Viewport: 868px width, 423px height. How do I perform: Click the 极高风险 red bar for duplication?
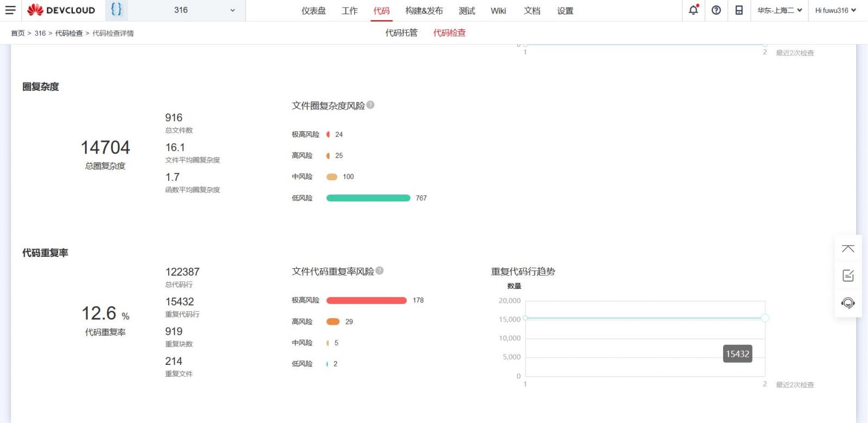point(366,300)
